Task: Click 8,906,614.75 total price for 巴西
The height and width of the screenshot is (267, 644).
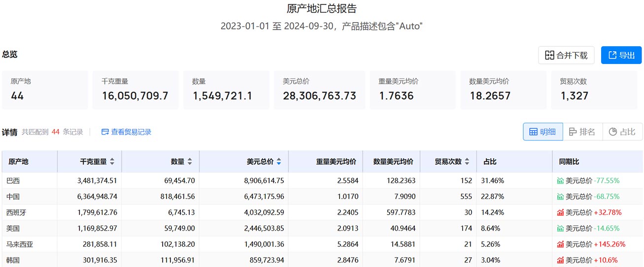Action: [264, 181]
